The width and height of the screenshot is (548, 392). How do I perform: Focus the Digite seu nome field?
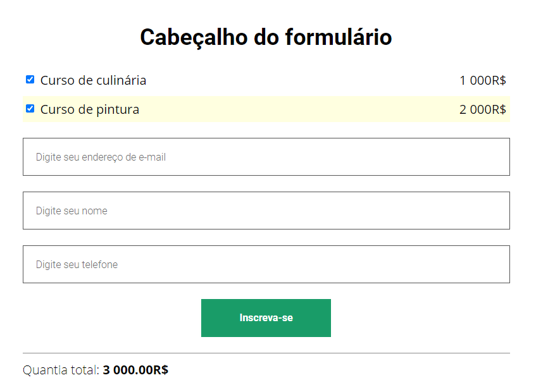click(x=266, y=211)
